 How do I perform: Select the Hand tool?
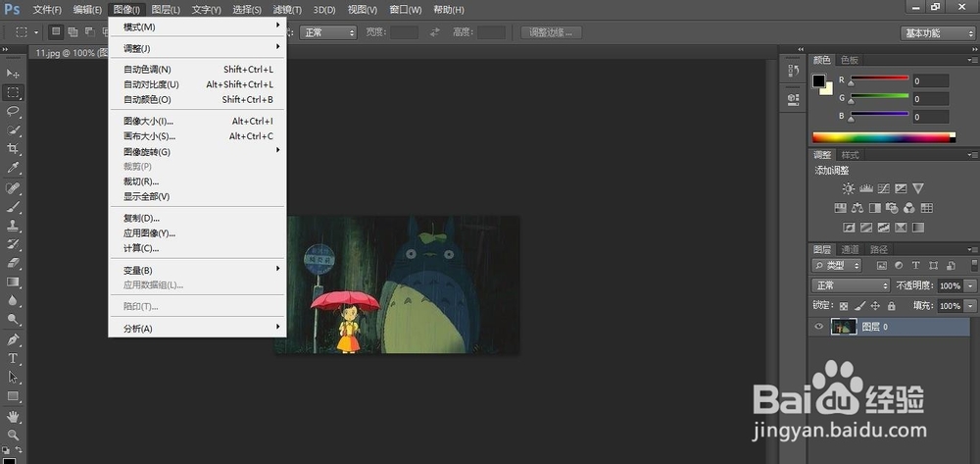click(x=13, y=416)
